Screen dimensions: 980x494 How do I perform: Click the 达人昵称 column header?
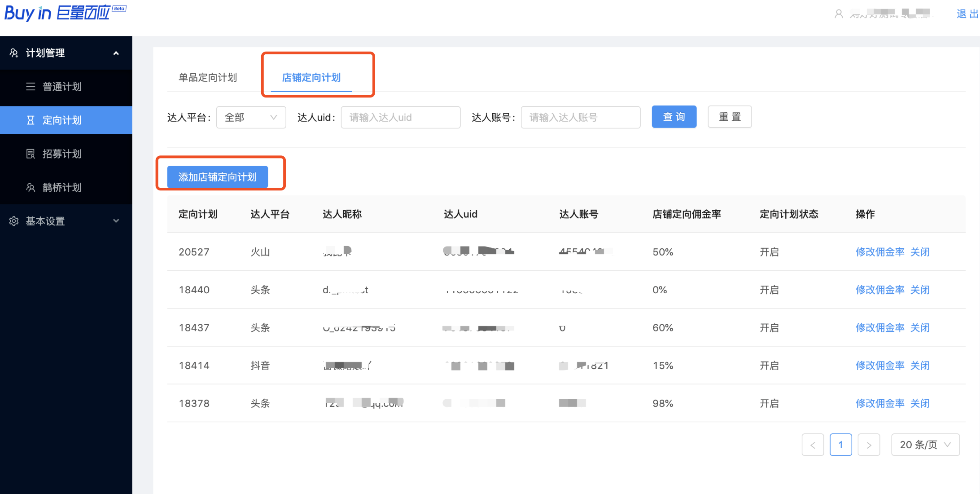342,214
